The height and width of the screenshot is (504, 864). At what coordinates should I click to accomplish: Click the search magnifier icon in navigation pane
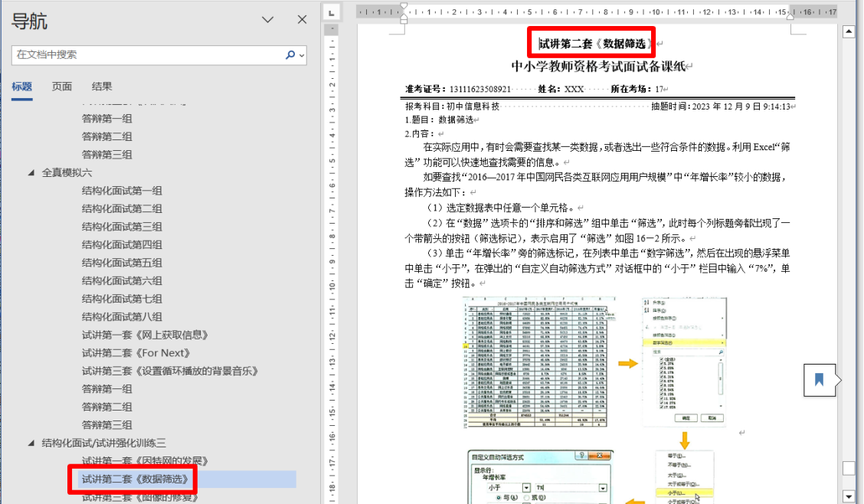point(290,55)
